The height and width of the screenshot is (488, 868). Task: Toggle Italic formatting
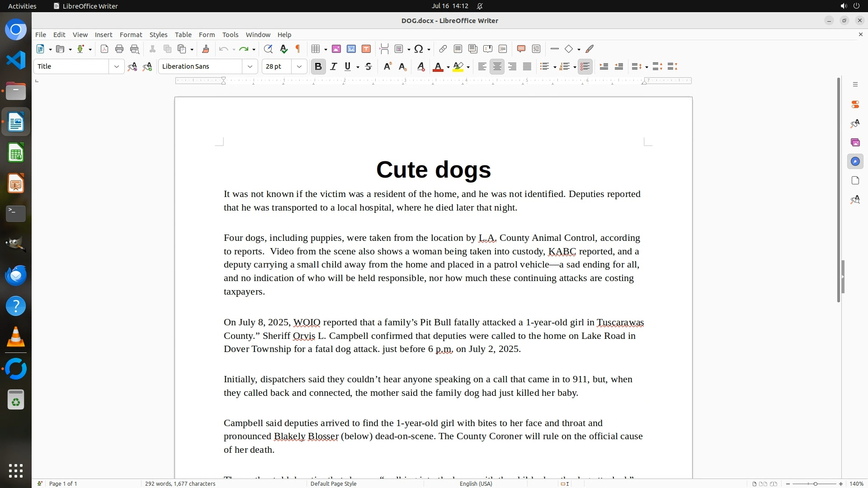(334, 66)
